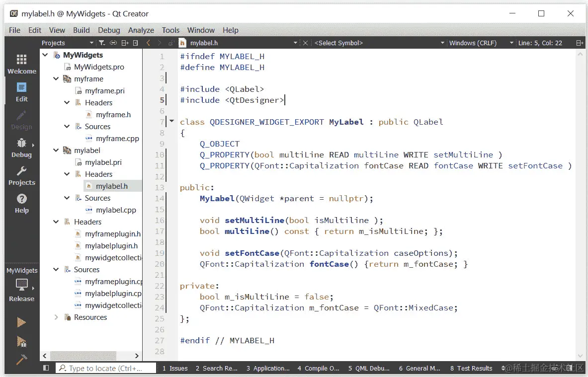The height and width of the screenshot is (377, 588).
Task: Close the Projects side pane
Action: (135, 43)
